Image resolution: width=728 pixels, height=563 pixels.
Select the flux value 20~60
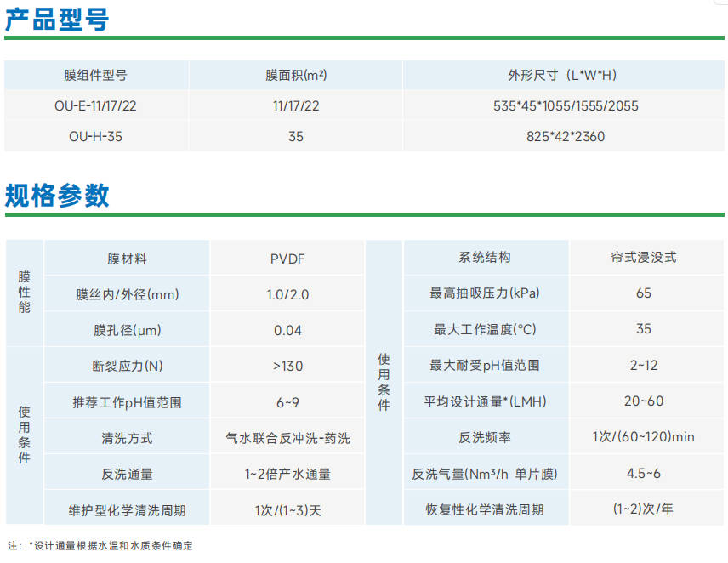[644, 401]
